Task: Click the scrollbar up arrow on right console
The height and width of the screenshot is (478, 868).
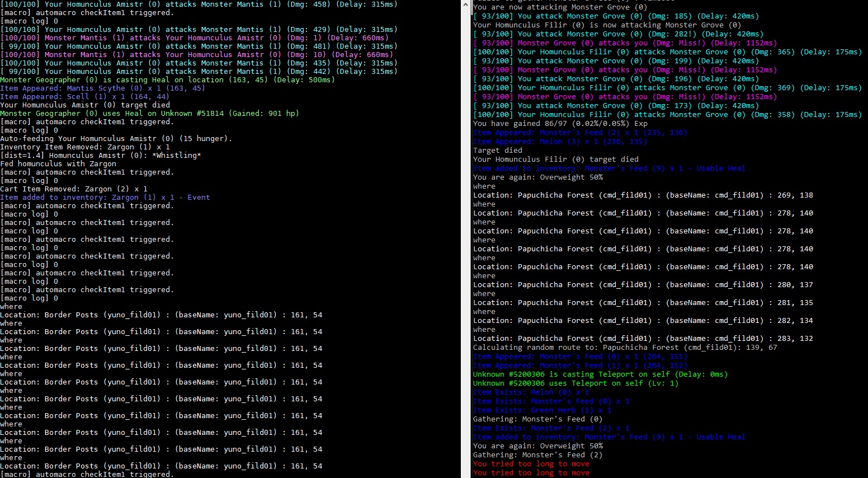Action: pyautogui.click(x=466, y=4)
